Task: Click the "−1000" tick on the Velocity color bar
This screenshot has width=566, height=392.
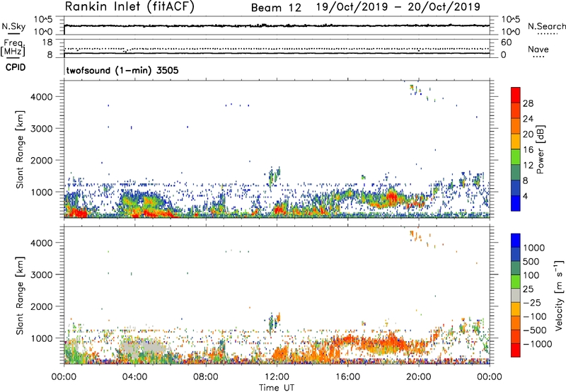Action: [537, 344]
